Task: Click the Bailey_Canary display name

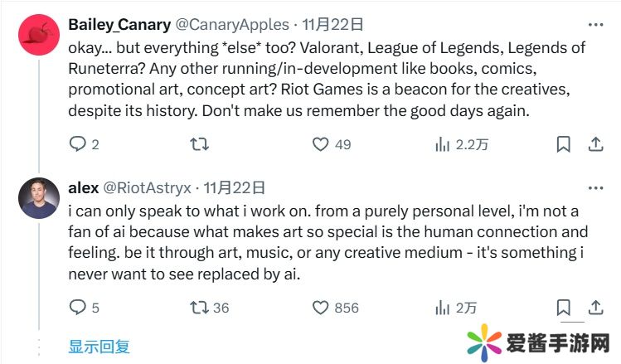Action: tap(119, 24)
